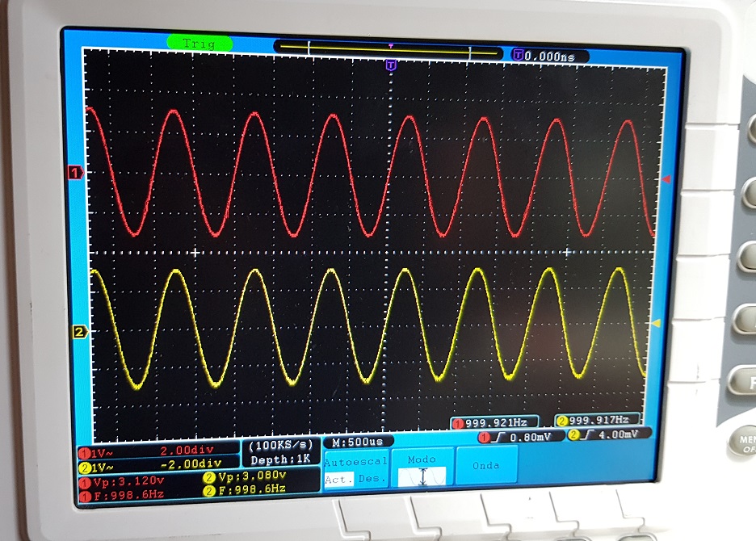Click the Depth:1K memory depth readout
Viewport: 756px width, 541px height.
coord(280,459)
